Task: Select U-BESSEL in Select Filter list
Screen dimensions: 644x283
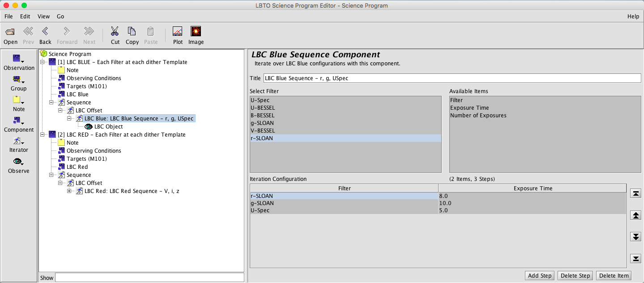Action: click(x=345, y=108)
